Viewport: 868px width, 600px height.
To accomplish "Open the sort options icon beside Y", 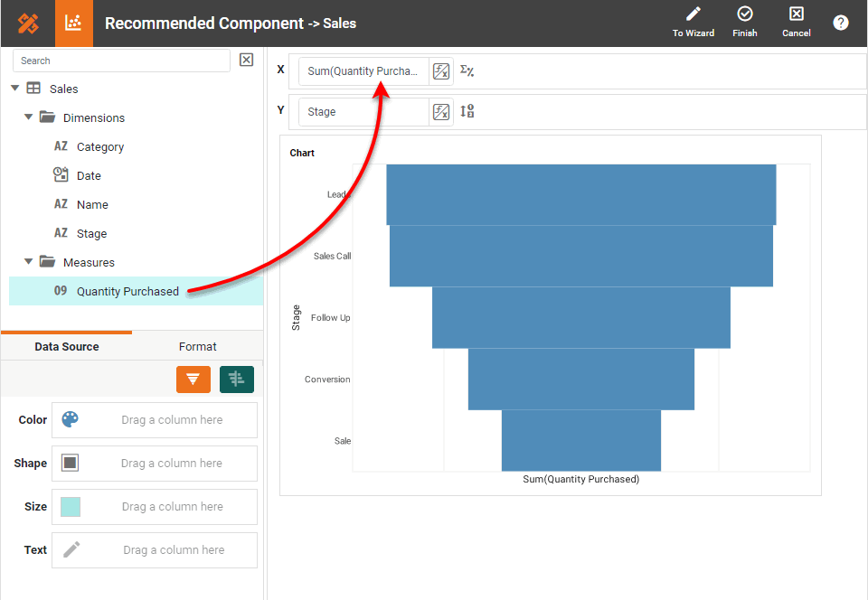I will click(x=467, y=111).
